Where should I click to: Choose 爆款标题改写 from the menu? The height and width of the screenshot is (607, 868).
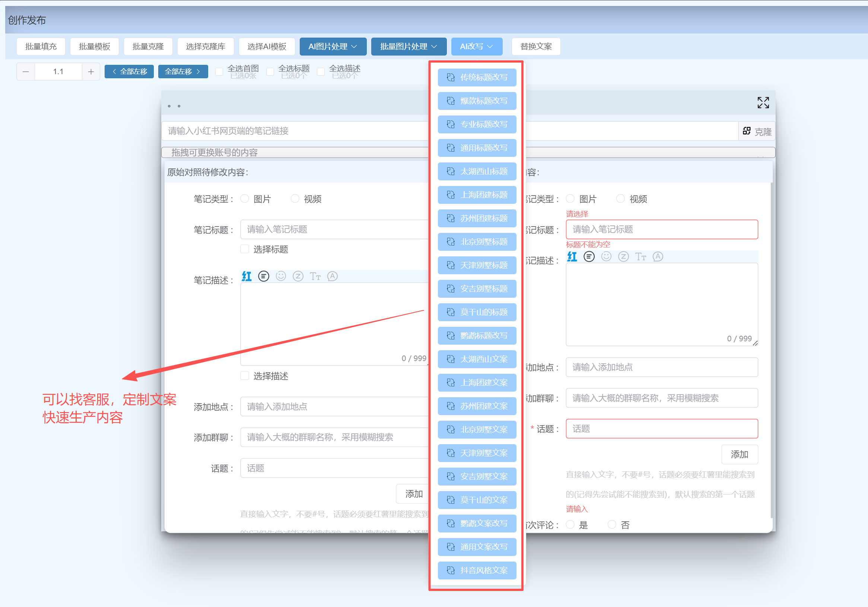[477, 101]
